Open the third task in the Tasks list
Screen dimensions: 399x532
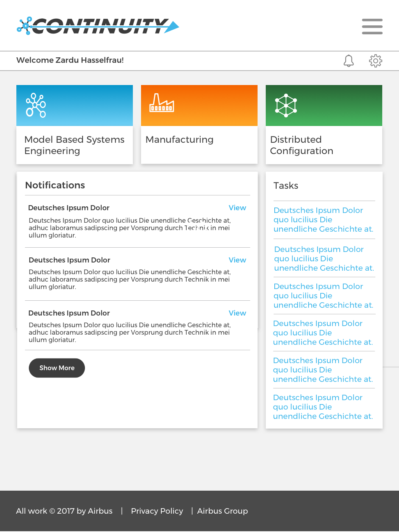323,296
